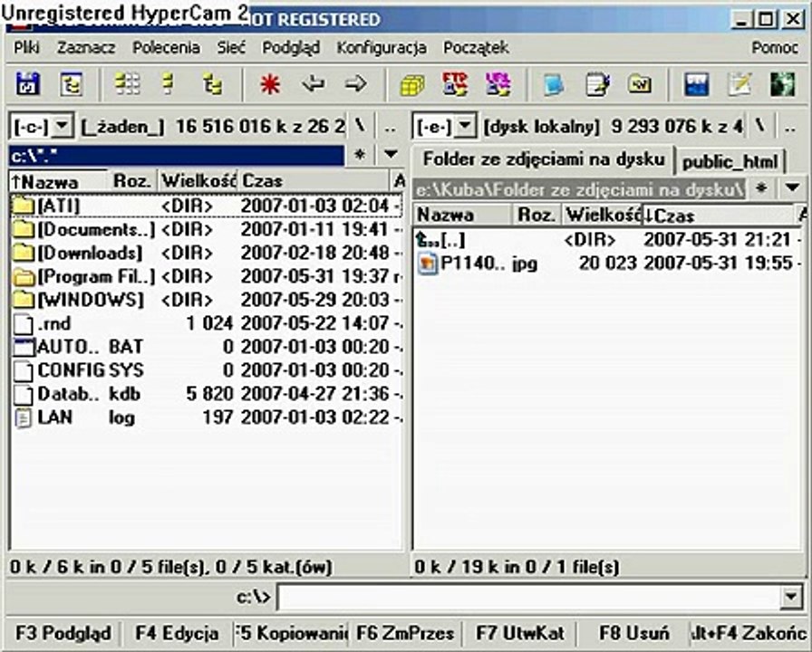812x652 pixels.
Task: Expand the right panel directory history arrow
Action: tap(792, 187)
